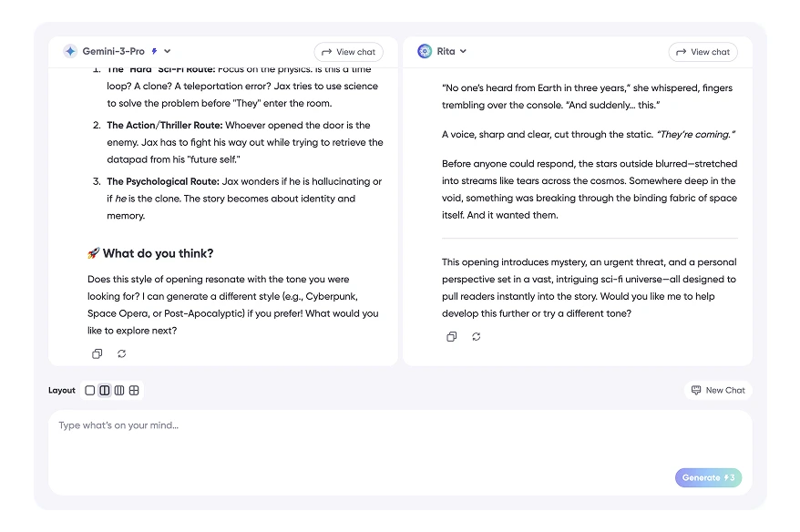Toggle the active split-view layout option
The width and height of the screenshot is (800, 532).
pos(104,390)
